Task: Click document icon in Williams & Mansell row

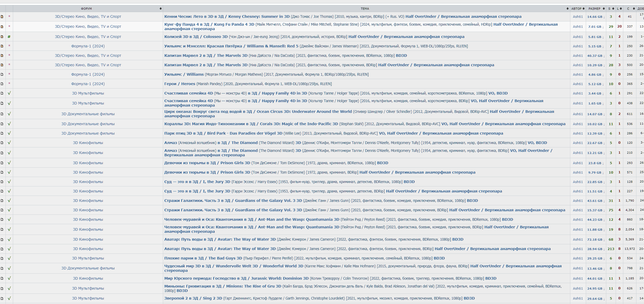Action: coord(2,46)
